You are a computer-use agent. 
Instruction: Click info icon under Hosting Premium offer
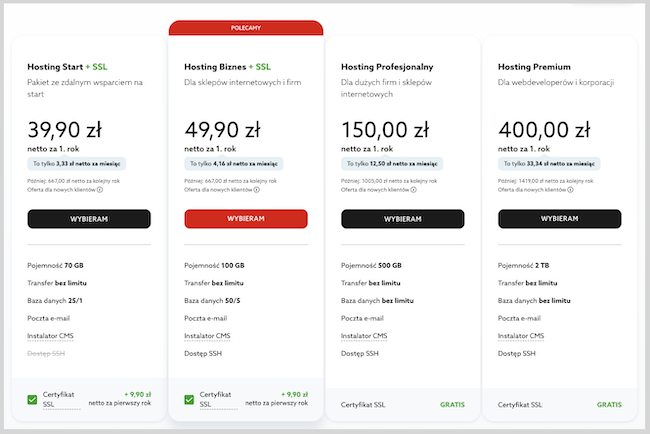[570, 190]
